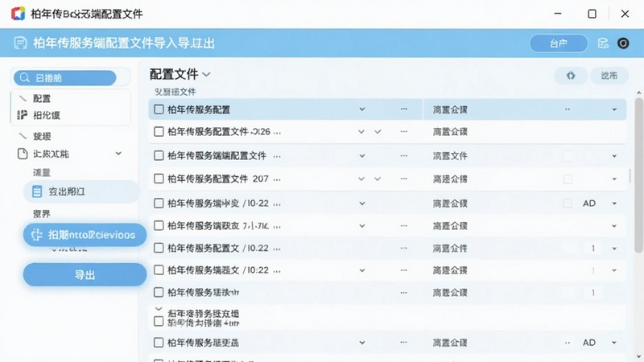Click the dark circular icon in the header
Screen dimensions: 644x362
[623, 43]
